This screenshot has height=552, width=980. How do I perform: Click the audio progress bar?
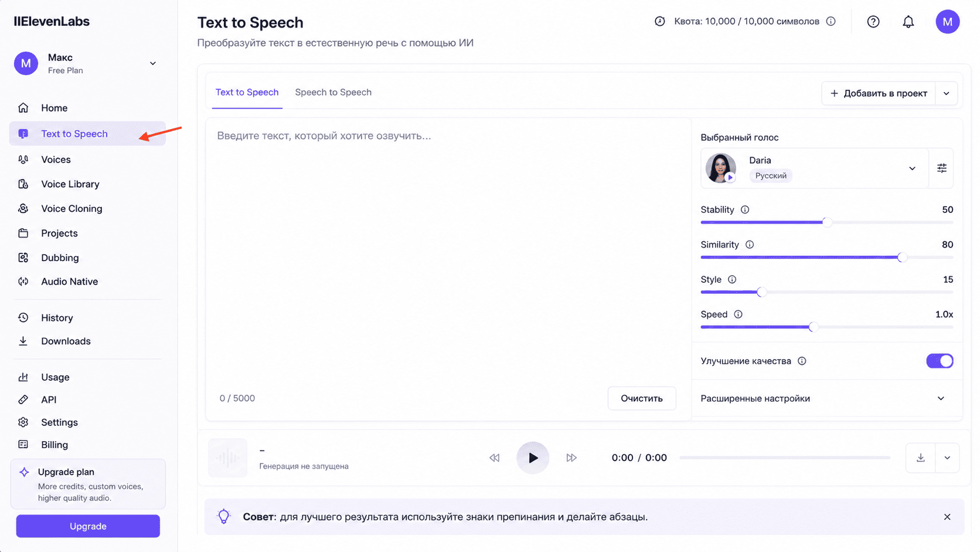click(x=785, y=458)
